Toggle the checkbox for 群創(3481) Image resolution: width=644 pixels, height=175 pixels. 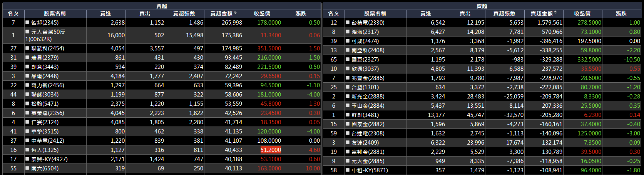(348, 115)
